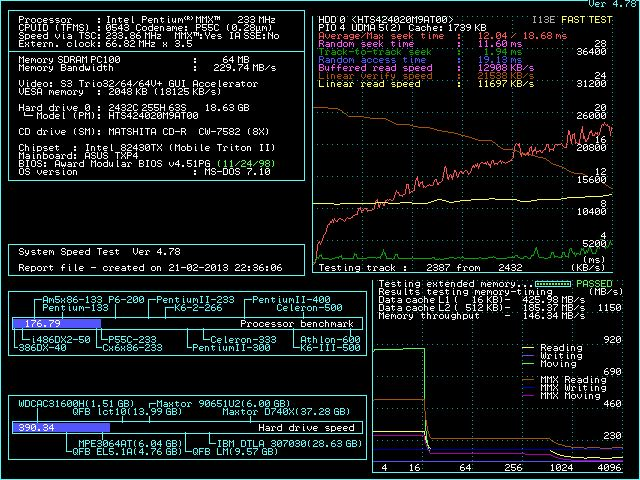Click the 'I13E' indicator
The width and height of the screenshot is (640, 480).
pos(544,20)
